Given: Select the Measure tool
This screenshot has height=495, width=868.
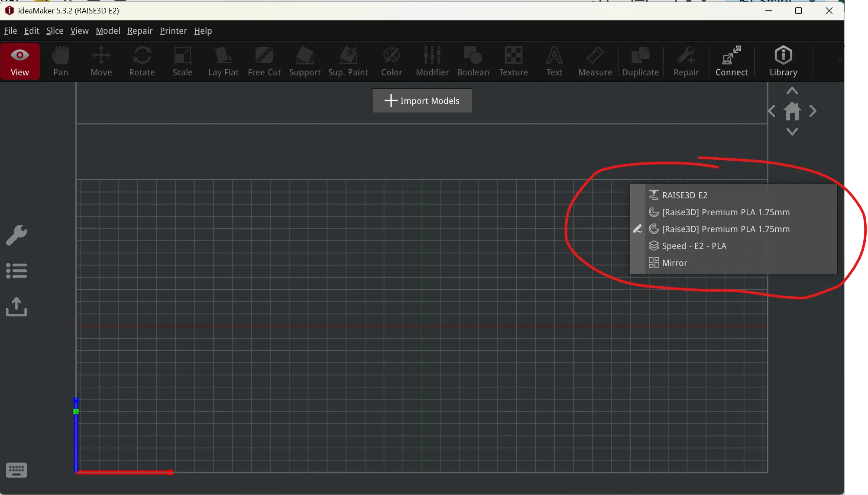Looking at the screenshot, I should (x=595, y=61).
